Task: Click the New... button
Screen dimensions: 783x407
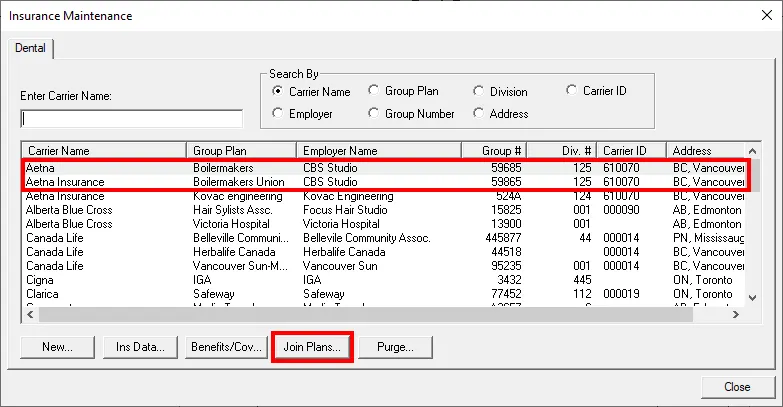Action: tap(57, 347)
